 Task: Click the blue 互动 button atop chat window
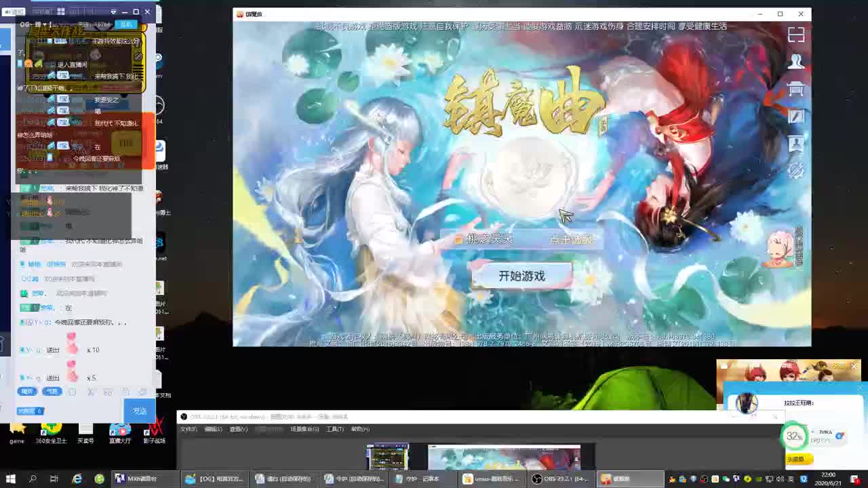[x=126, y=24]
